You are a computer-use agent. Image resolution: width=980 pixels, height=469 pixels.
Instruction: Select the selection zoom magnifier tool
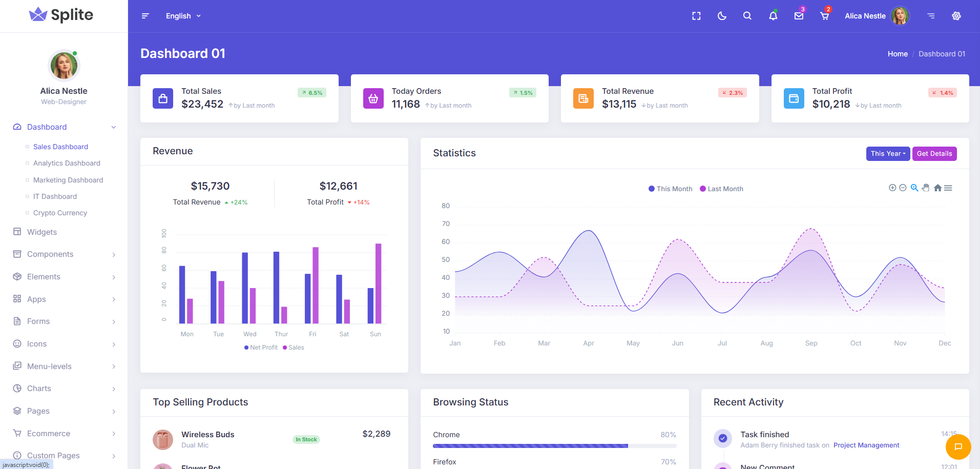914,188
